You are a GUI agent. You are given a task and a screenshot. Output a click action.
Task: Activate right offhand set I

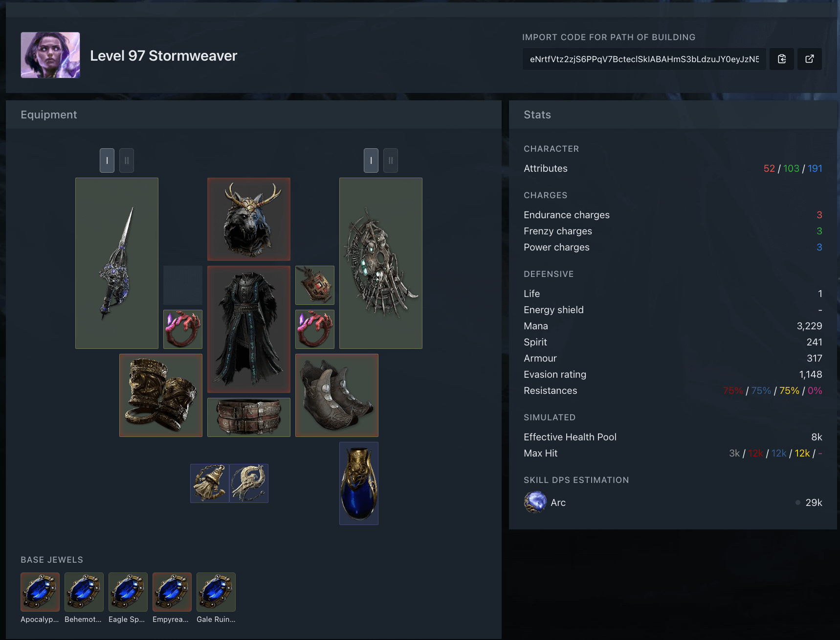371,160
